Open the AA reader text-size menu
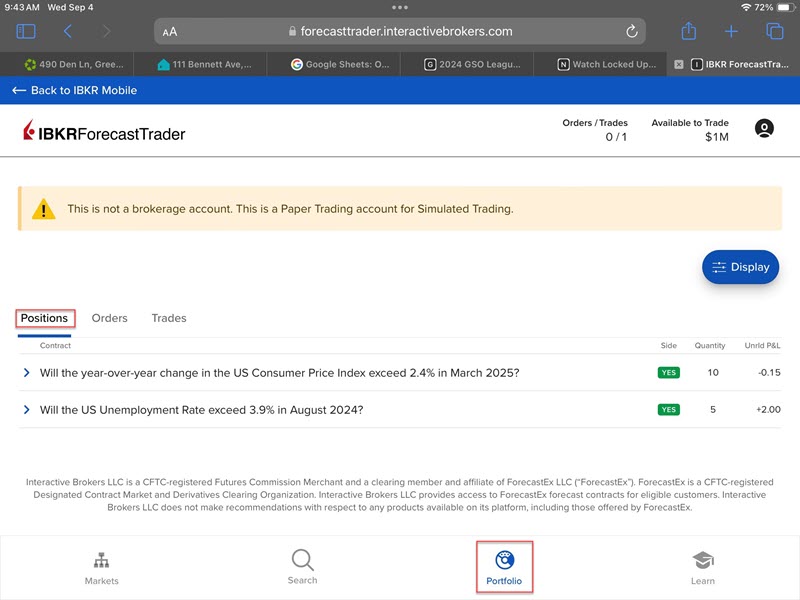Screen dimensions: 800x600 (170, 32)
